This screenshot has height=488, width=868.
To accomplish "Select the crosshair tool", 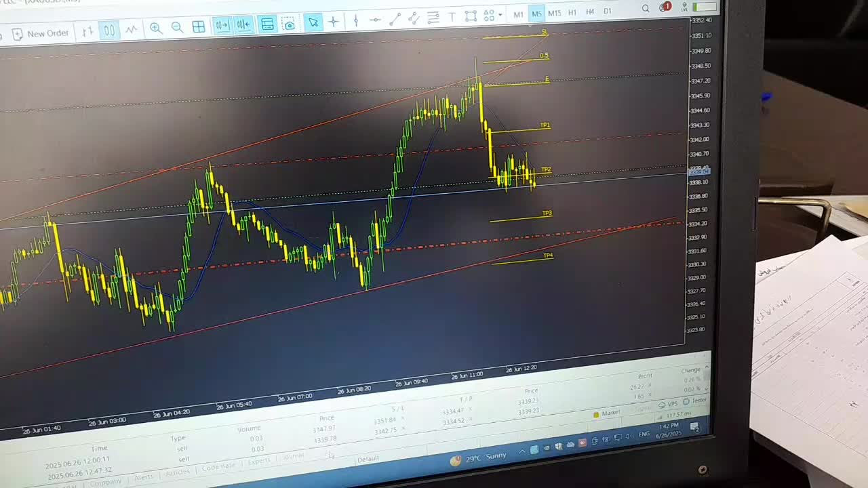I will coord(333,22).
